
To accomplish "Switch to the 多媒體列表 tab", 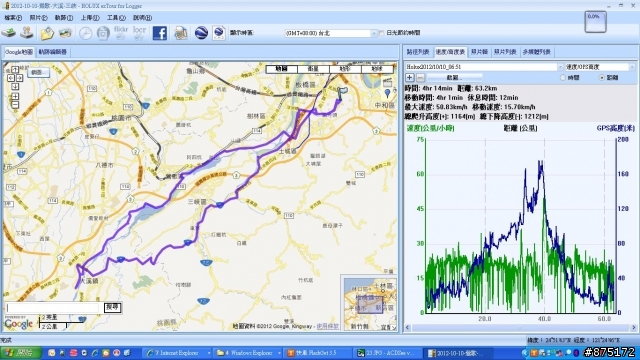I will [x=537, y=52].
